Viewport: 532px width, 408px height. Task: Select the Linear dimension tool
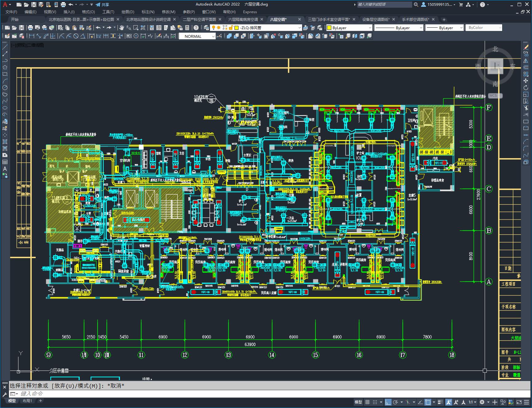(32, 36)
